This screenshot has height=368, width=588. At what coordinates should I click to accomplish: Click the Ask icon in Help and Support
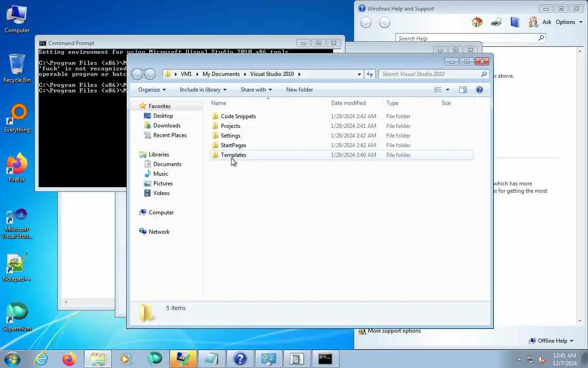(533, 22)
